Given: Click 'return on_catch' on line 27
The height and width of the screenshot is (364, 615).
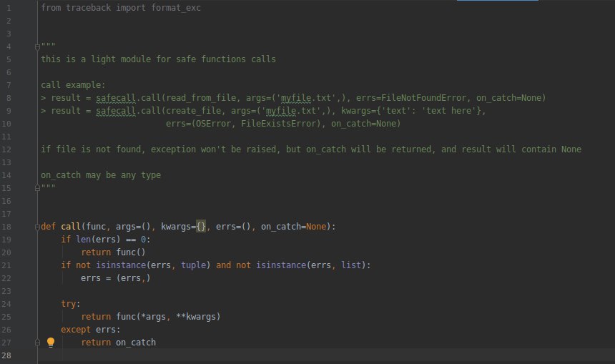Looking at the screenshot, I should [x=119, y=343].
